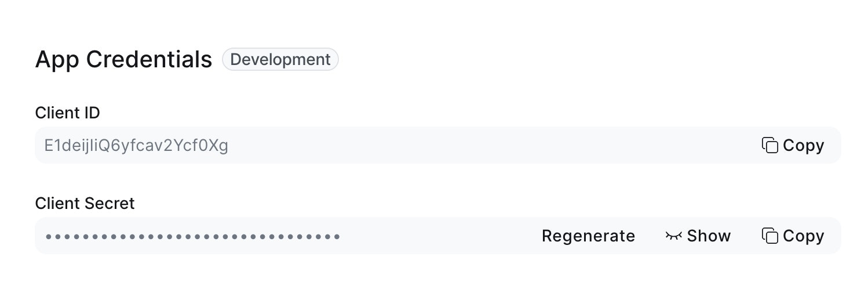
Task: Click the App Credentials heading
Action: 123,60
